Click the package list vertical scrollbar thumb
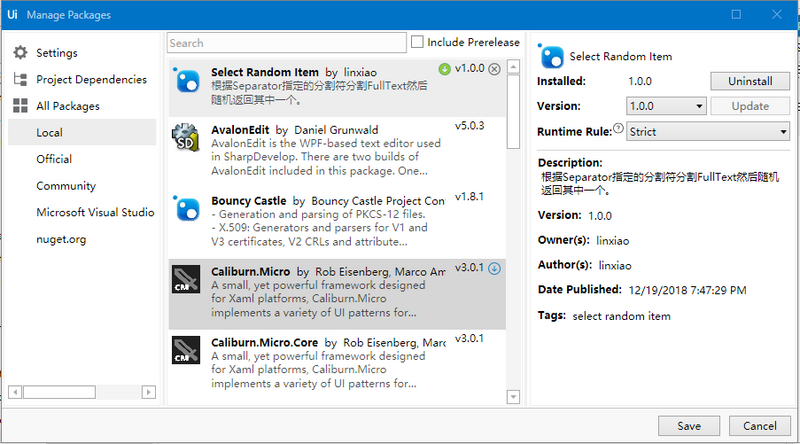 click(x=514, y=112)
